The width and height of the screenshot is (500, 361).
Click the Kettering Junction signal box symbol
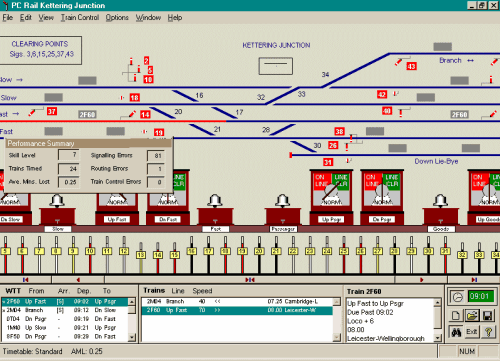(x=276, y=66)
